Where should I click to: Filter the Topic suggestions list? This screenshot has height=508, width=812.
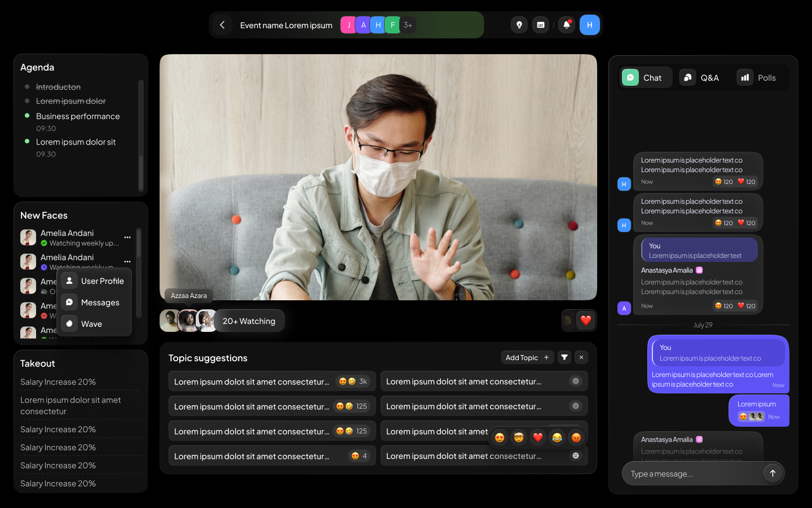coord(564,357)
